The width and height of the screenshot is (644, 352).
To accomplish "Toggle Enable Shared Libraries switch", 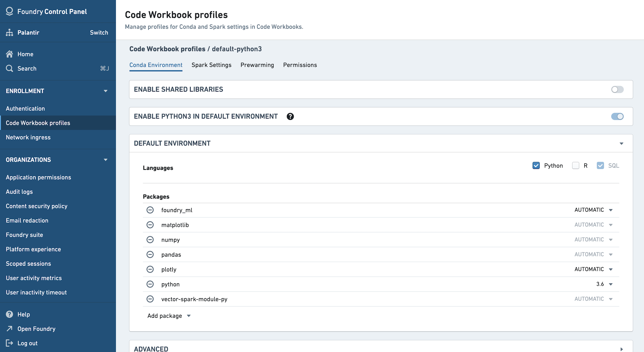I will 617,90.
